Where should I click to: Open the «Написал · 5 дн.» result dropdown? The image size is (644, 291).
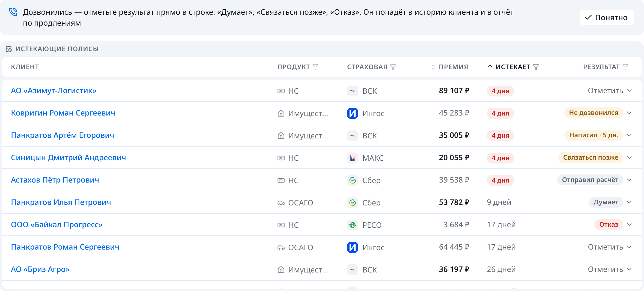(598, 135)
